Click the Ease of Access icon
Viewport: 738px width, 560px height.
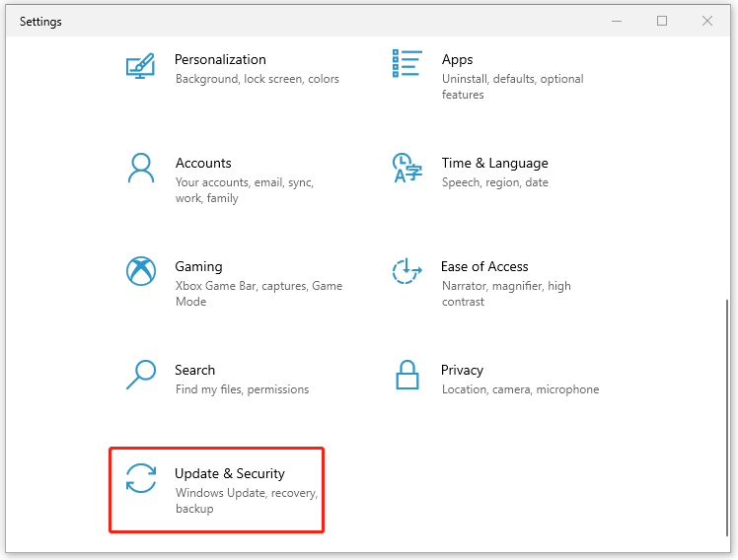tap(406, 271)
